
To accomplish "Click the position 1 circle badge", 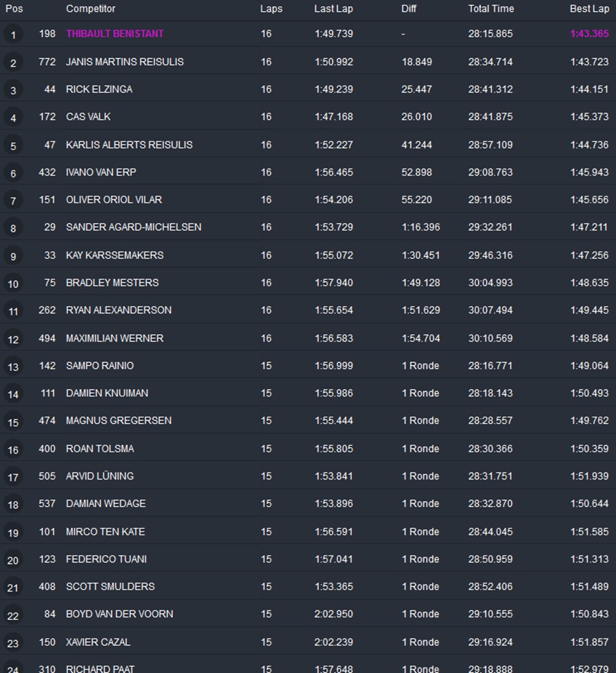I will [13, 35].
